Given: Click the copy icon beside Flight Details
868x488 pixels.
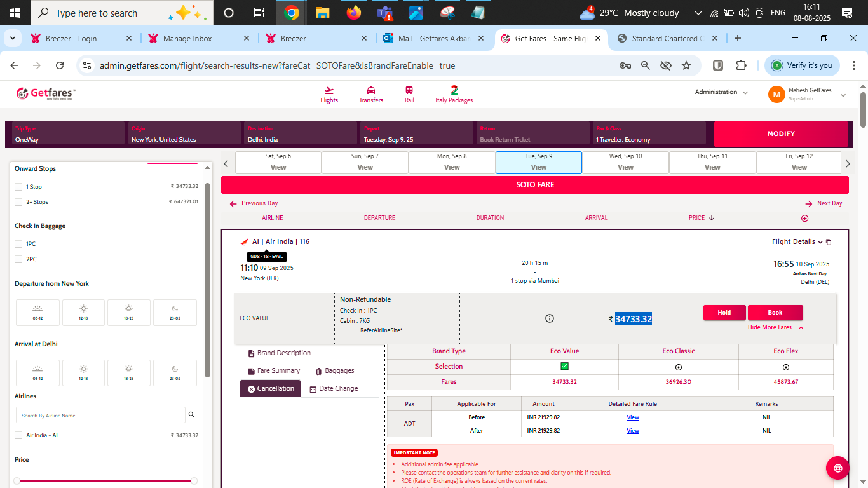Looking at the screenshot, I should (829, 242).
